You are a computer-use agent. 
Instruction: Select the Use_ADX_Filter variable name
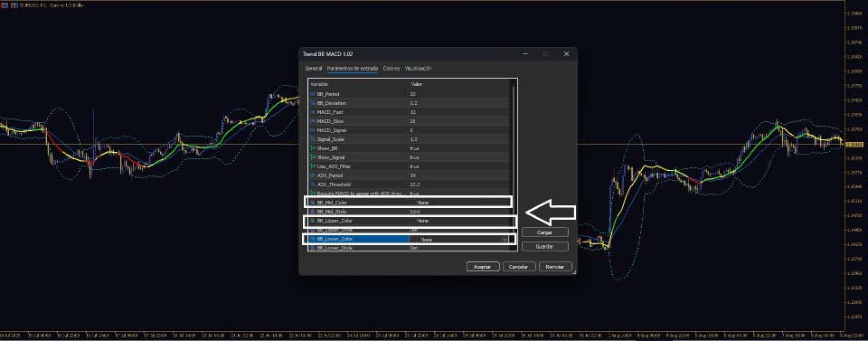pos(335,166)
